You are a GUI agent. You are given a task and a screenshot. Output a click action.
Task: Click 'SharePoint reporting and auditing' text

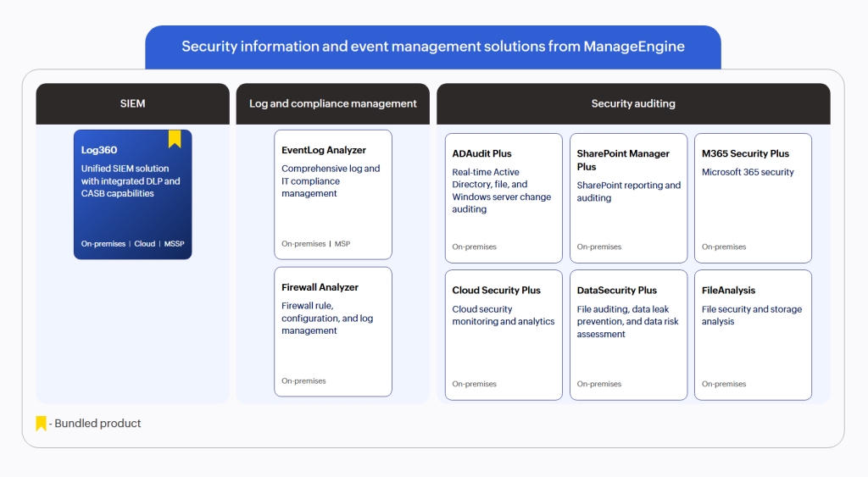629,191
